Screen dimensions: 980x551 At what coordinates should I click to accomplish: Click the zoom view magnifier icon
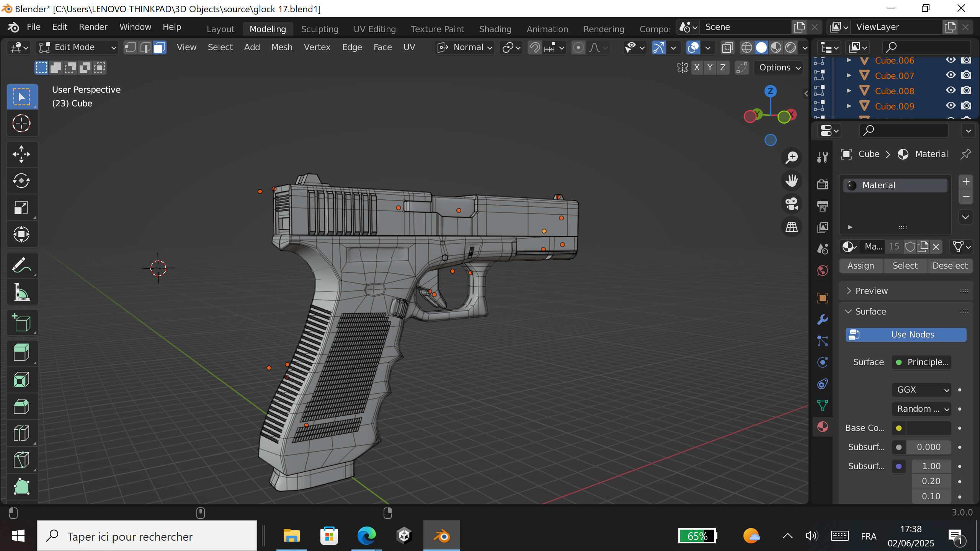[792, 157]
